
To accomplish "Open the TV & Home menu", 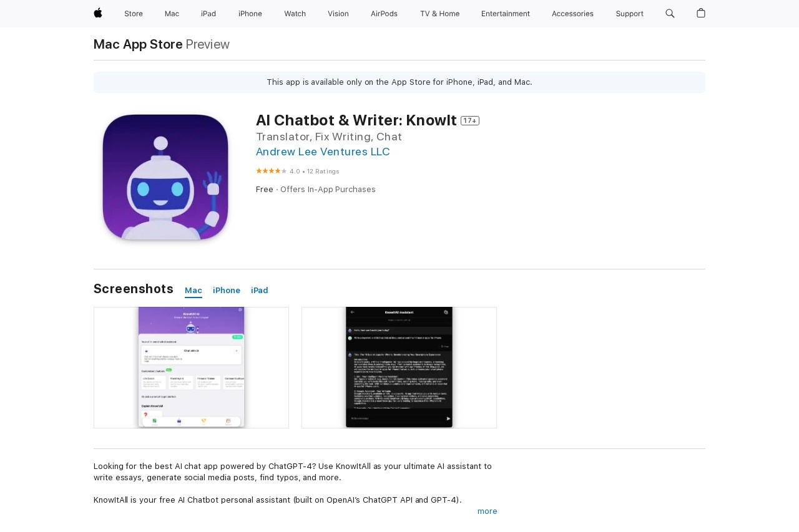I will pos(439,14).
